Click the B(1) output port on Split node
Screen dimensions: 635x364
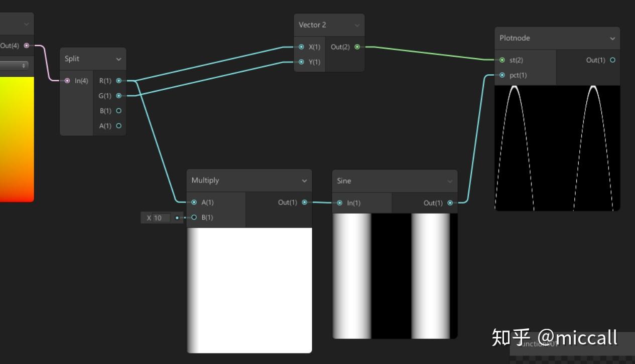tap(119, 110)
